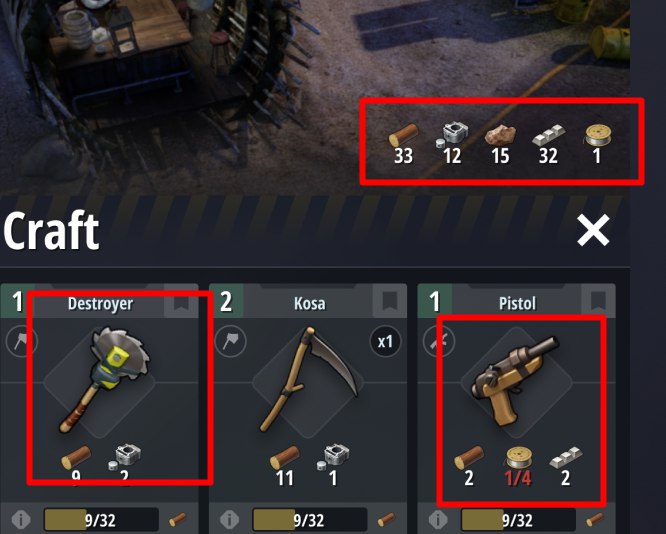Image resolution: width=666 pixels, height=534 pixels.
Task: Open info for the Pistol recipe
Action: coord(438,519)
